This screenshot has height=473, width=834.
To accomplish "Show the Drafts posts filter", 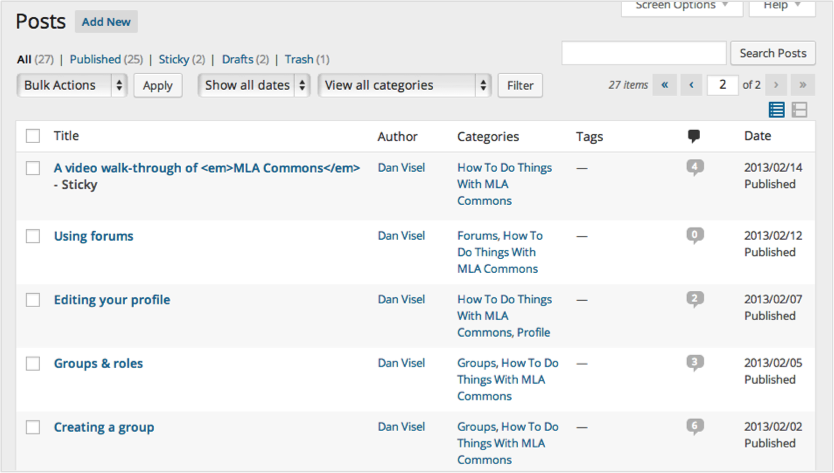I will pyautogui.click(x=238, y=59).
